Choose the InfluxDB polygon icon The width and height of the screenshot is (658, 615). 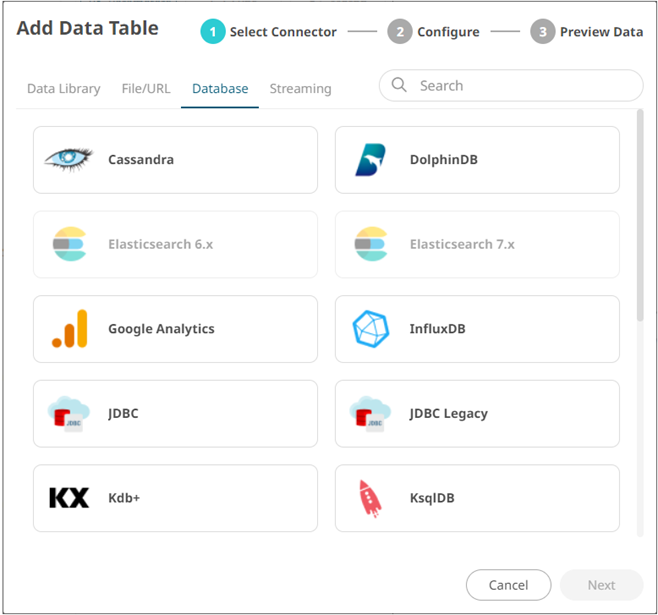(x=371, y=329)
